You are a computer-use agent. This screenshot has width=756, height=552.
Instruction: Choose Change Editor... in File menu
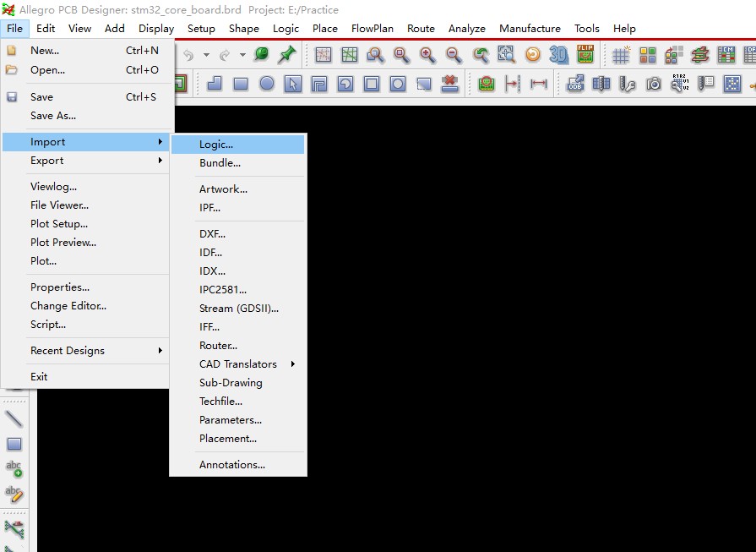point(86,305)
